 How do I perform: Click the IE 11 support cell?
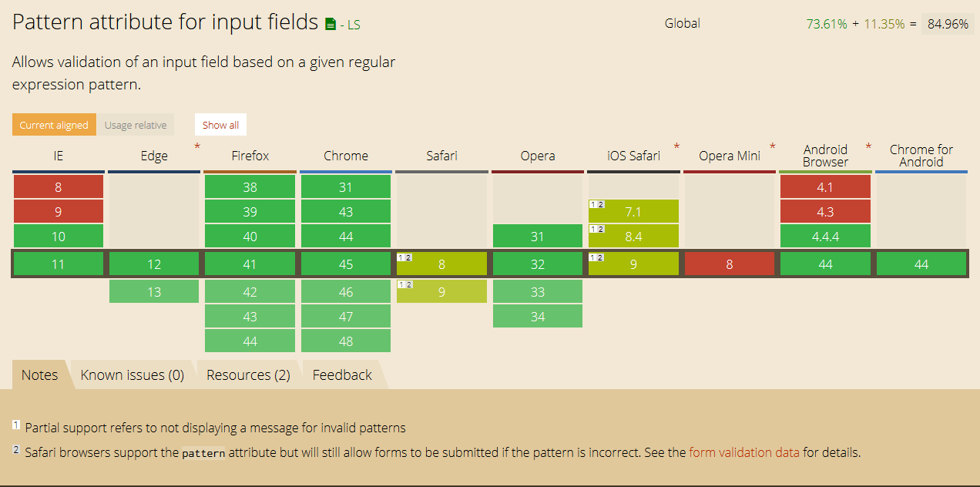click(58, 264)
